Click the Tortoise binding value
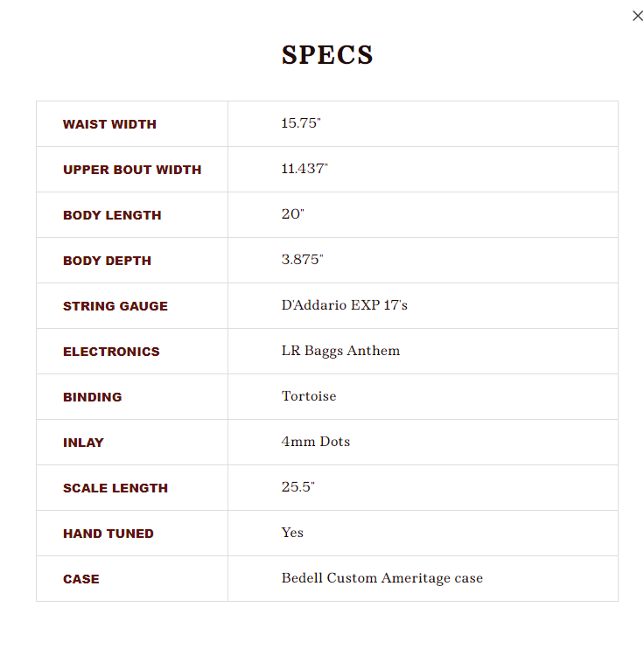This screenshot has height=649, width=644. pos(309,396)
